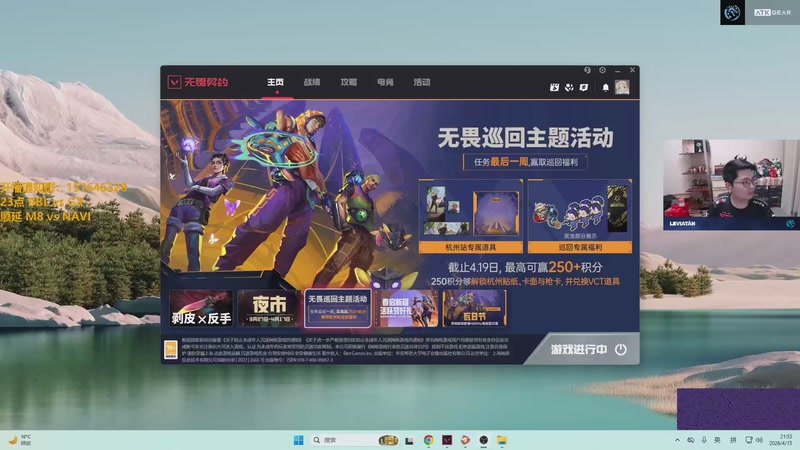Open the OBS Studio taskbar icon
This screenshot has width=800, height=450.
pos(484,440)
